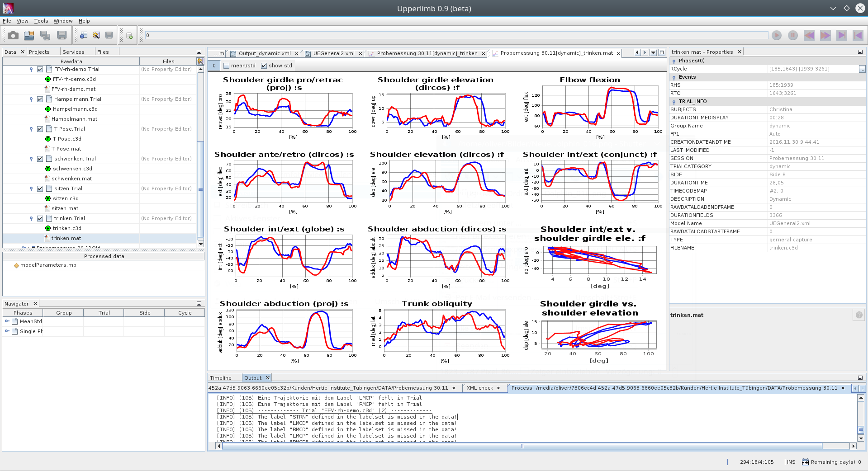Click the RCycle ellipsis edit button

[862, 69]
